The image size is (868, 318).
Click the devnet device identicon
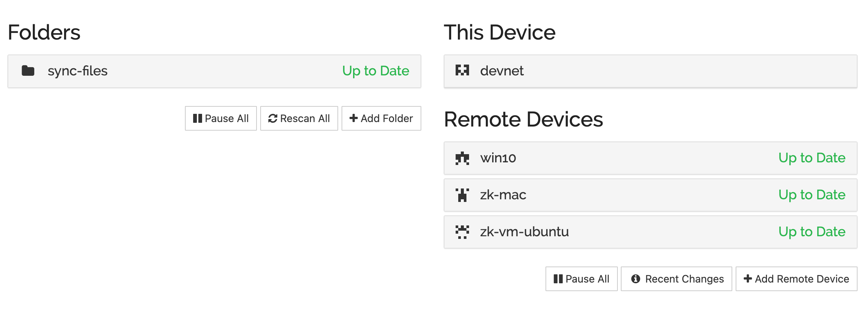pos(462,70)
